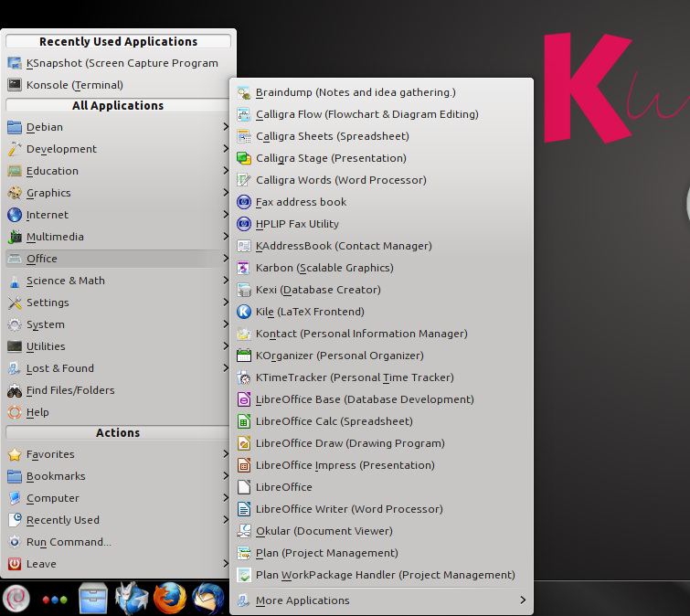
Task: Click the LibreOffice Impress icon
Action: point(244,465)
